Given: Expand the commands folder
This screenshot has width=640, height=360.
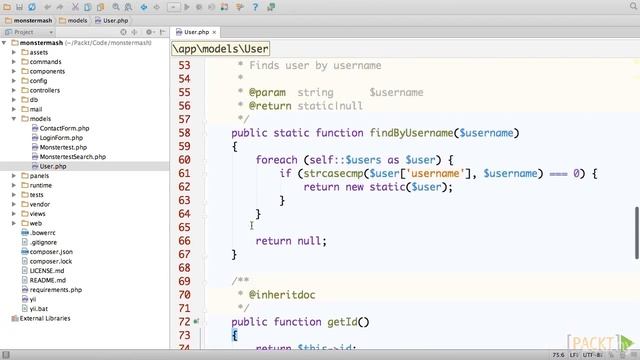Looking at the screenshot, I should coord(14,62).
